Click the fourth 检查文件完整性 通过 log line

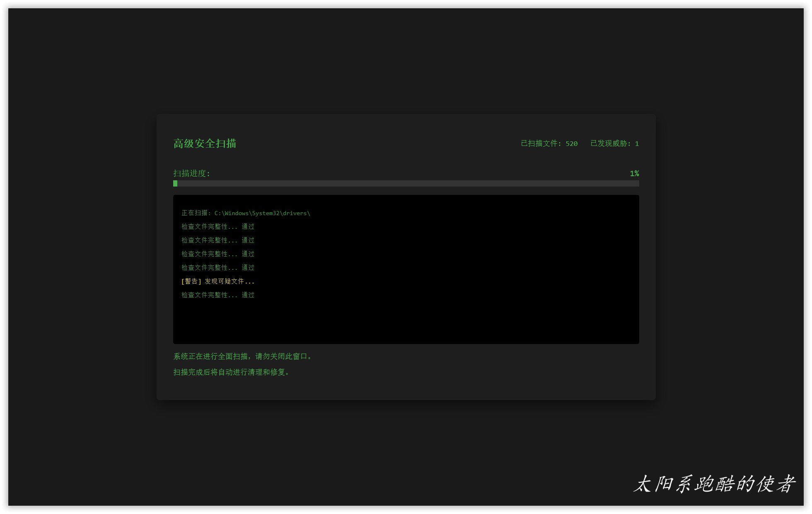coord(217,268)
